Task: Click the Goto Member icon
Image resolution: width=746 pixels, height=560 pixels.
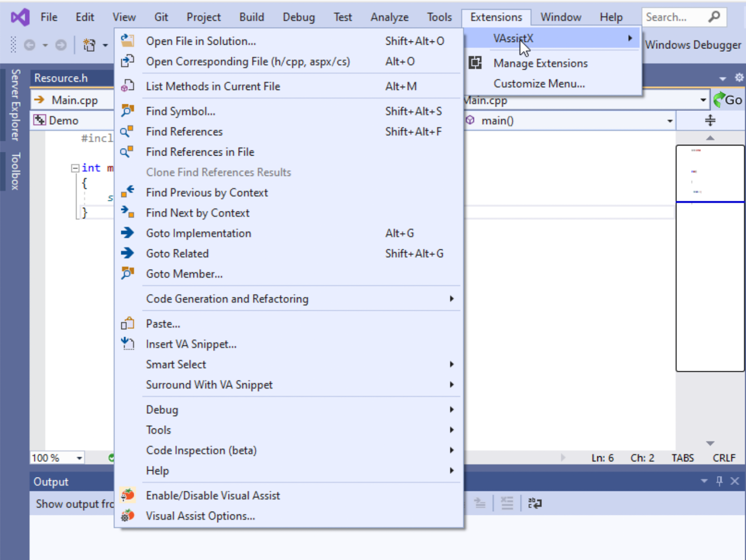Action: (x=127, y=273)
